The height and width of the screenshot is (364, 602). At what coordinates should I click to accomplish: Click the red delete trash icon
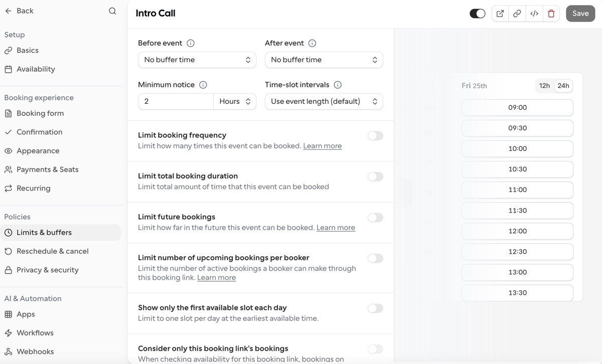551,14
